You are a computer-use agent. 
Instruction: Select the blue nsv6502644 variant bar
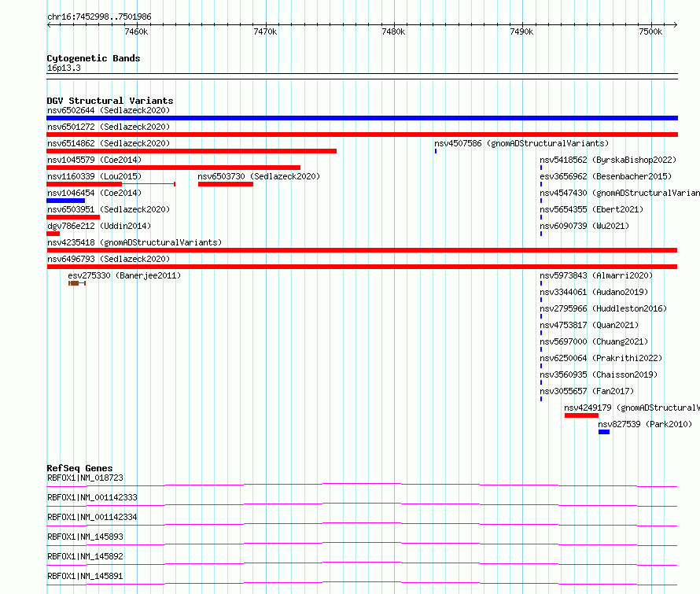362,118
